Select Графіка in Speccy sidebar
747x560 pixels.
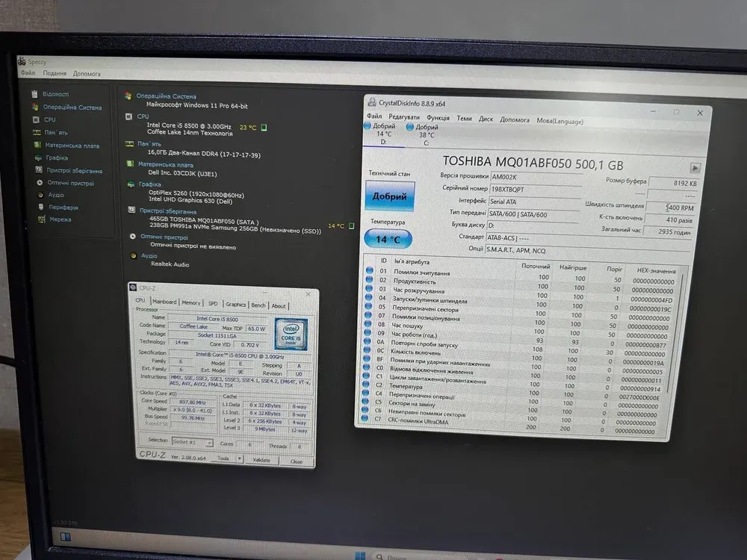click(x=56, y=158)
